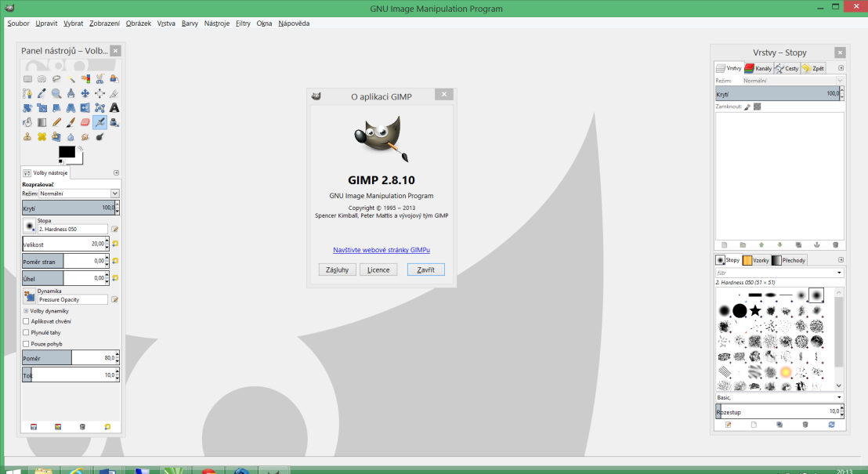Select the Ink tool
The height and width of the screenshot is (474, 868).
114,121
